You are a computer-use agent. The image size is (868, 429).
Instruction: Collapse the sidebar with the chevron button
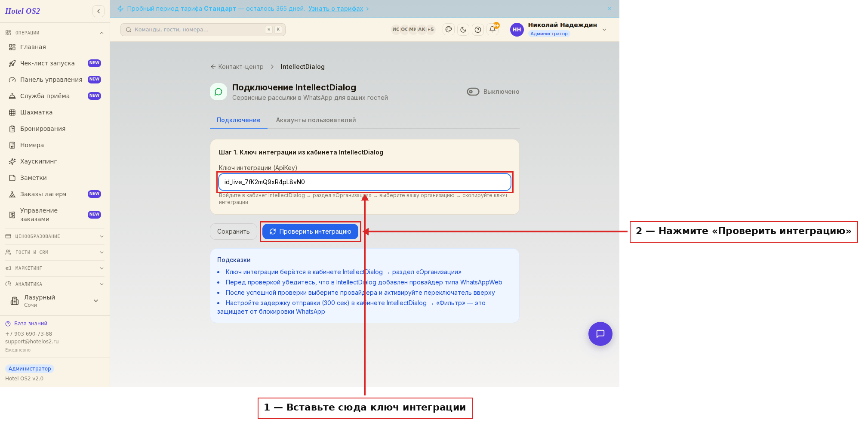pyautogui.click(x=98, y=11)
